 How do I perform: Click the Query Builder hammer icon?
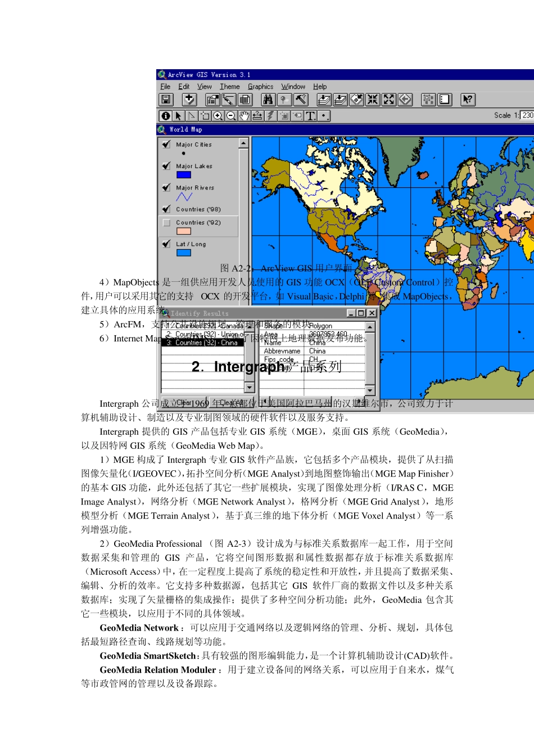301,100
